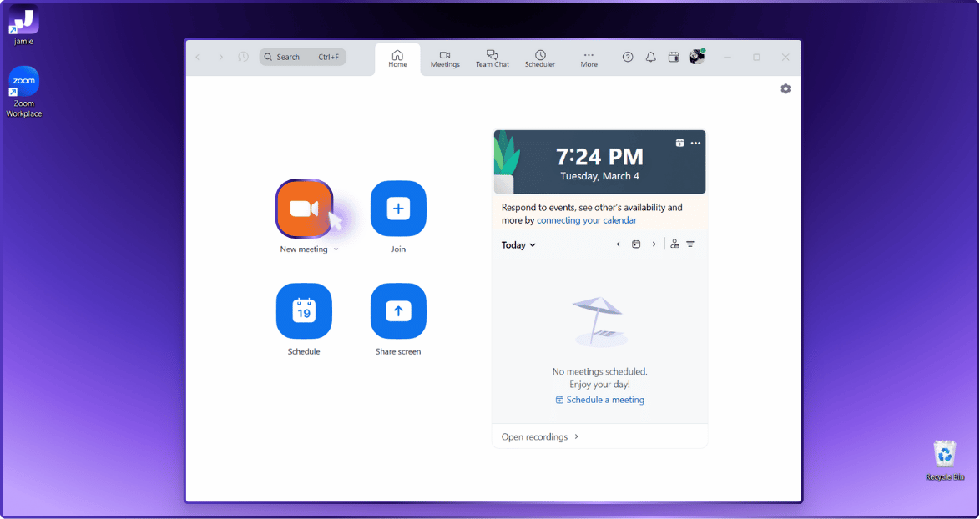Click the add calendar icon on clock banner
The width and height of the screenshot is (980, 519).
(680, 143)
